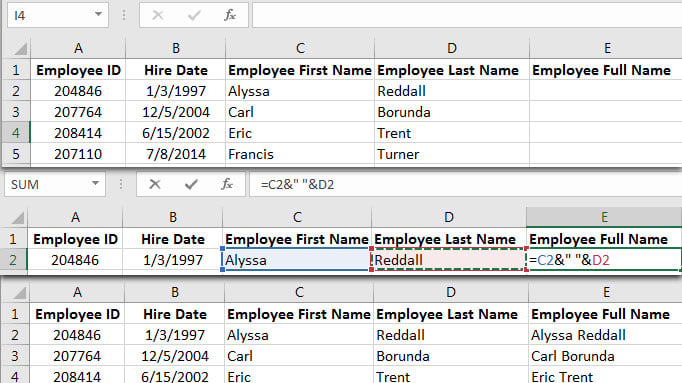Click Employee Full Name header in top sheet
The width and height of the screenshot is (682, 383).
[605, 70]
